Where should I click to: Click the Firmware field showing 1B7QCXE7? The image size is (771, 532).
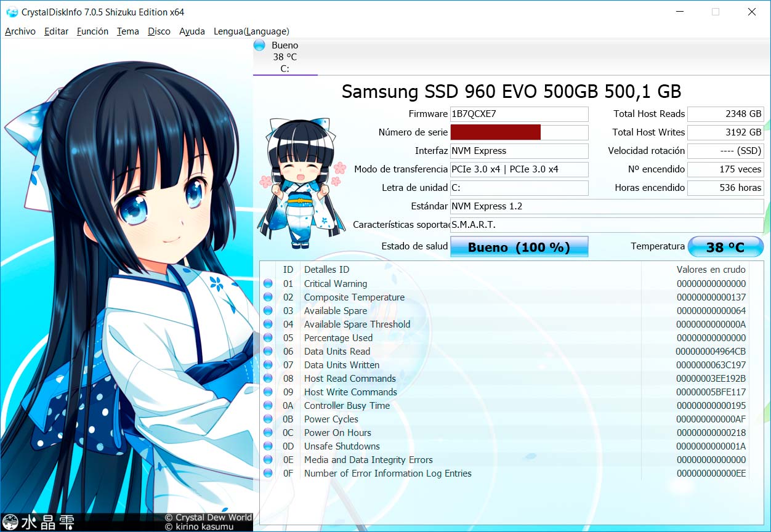[x=519, y=114]
